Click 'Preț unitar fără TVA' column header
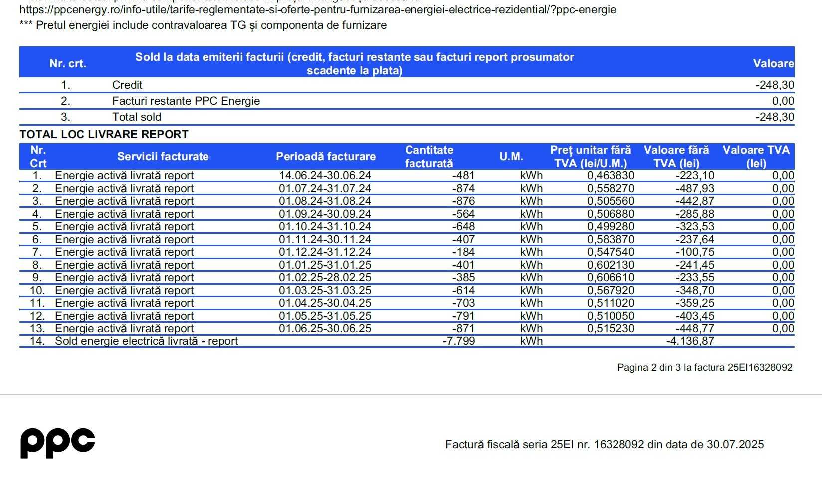Viewport: 822px width, 504px height. [591, 157]
